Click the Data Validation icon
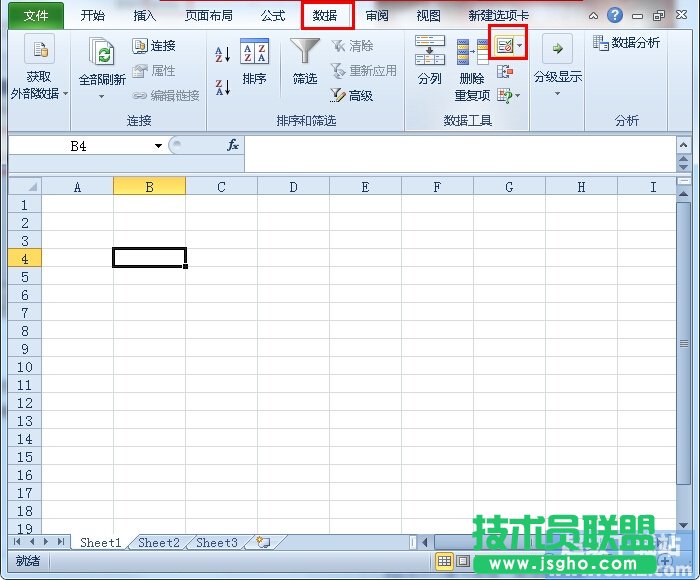The height and width of the screenshot is (580, 700). click(505, 46)
